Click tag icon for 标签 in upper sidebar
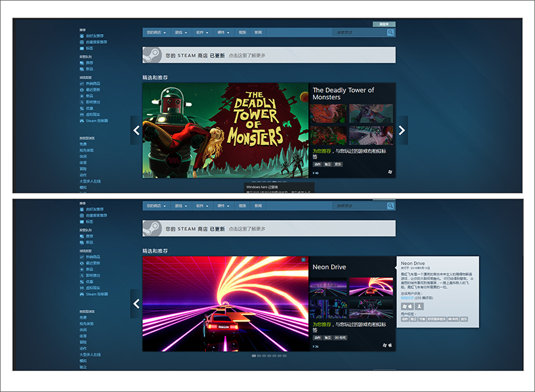535x392 pixels. pos(82,49)
